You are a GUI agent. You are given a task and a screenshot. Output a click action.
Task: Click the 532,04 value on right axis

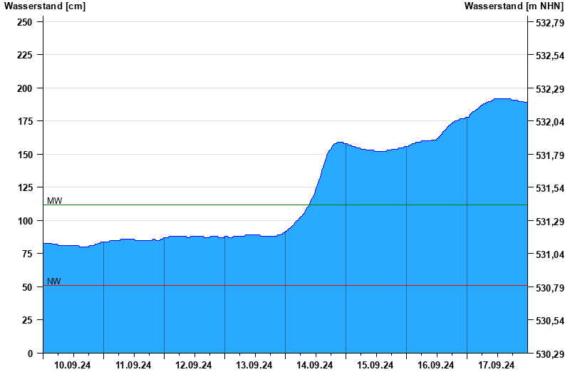point(550,122)
